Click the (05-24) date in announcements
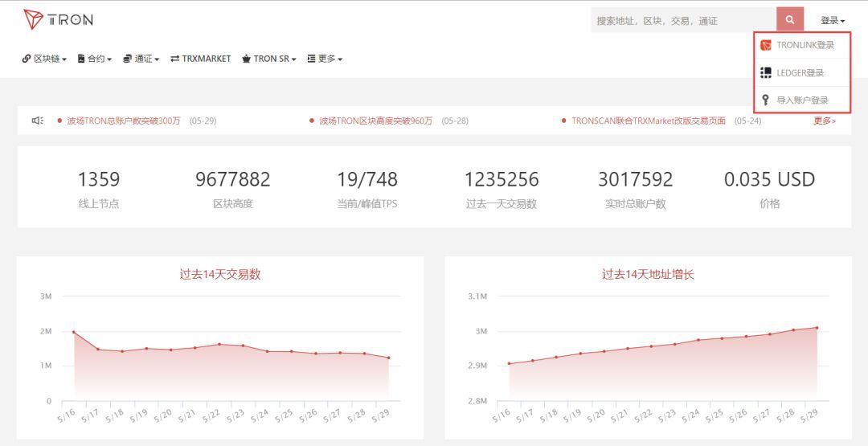This screenshot has width=868, height=446. tap(748, 121)
